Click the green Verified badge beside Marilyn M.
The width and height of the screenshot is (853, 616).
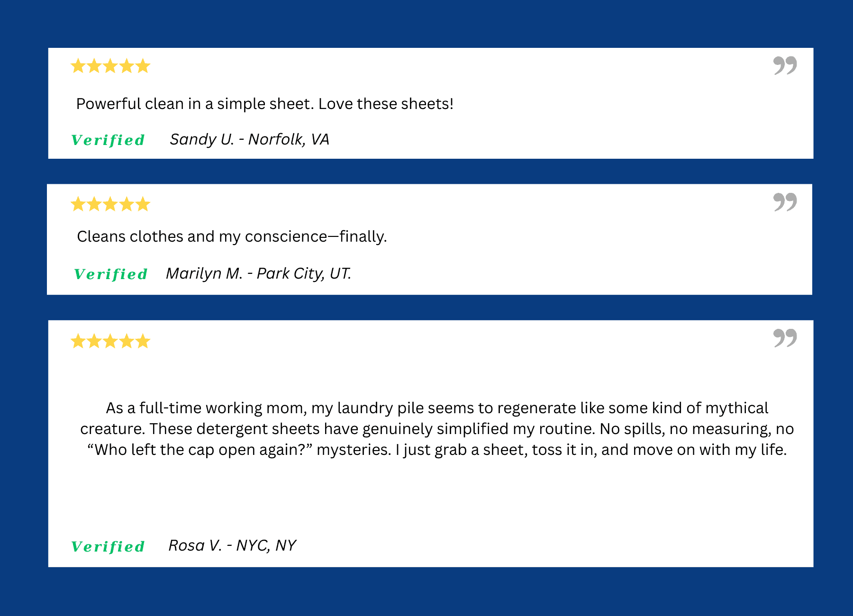[x=111, y=274]
